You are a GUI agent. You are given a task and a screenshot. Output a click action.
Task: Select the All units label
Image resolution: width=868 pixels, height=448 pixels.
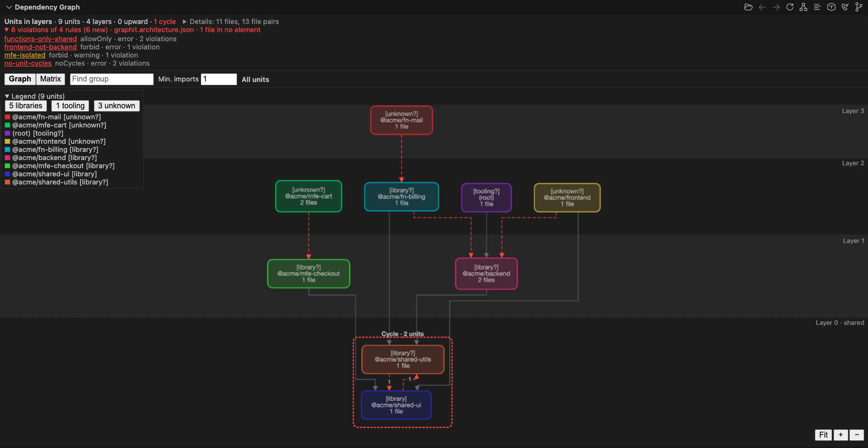(255, 80)
